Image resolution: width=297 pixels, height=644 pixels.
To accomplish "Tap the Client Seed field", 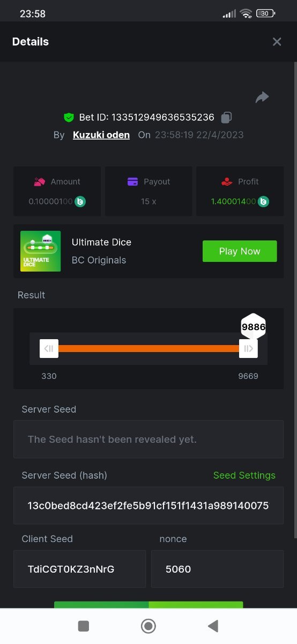I will [x=79, y=569].
